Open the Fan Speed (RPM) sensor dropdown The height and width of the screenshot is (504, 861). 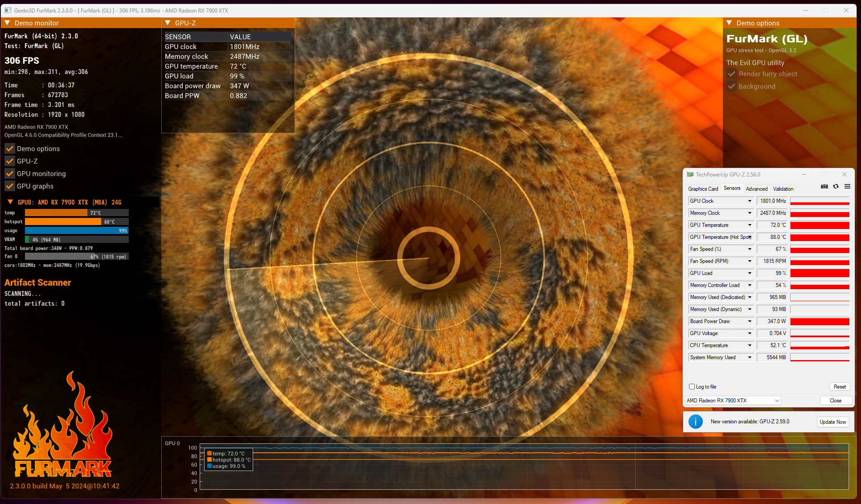750,261
